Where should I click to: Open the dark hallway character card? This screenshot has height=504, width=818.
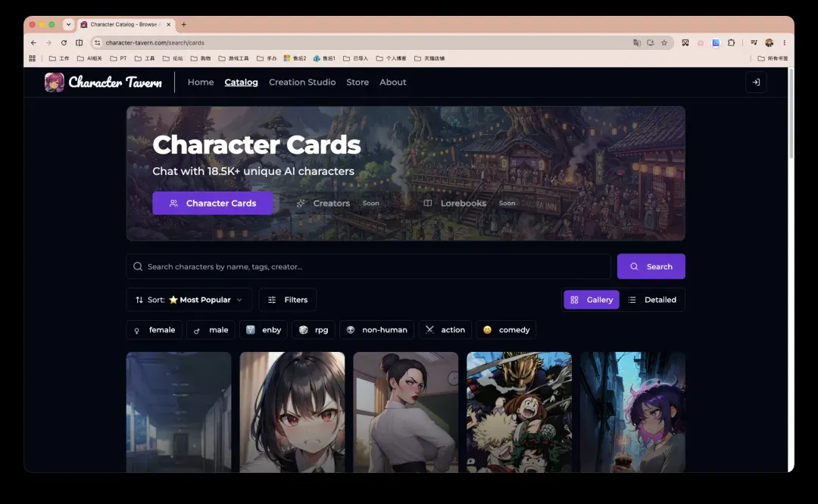point(179,412)
